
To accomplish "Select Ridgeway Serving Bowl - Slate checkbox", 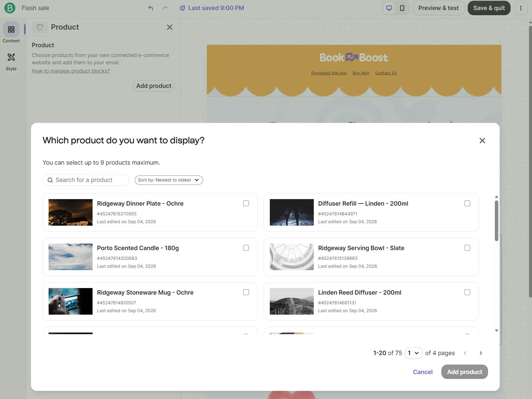I will click(467, 248).
